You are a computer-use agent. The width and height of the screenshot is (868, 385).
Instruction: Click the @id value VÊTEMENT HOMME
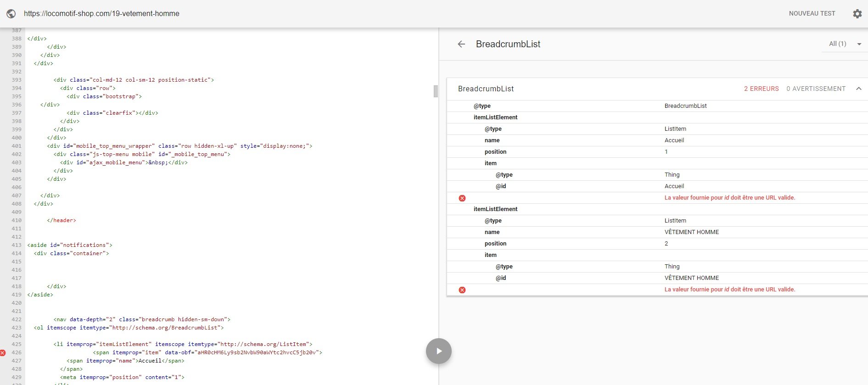click(x=692, y=278)
